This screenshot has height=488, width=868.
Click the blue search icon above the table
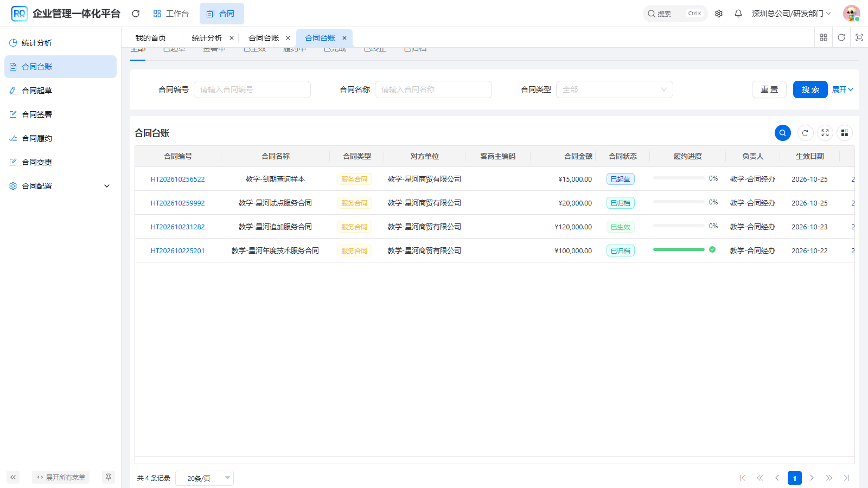tap(783, 133)
